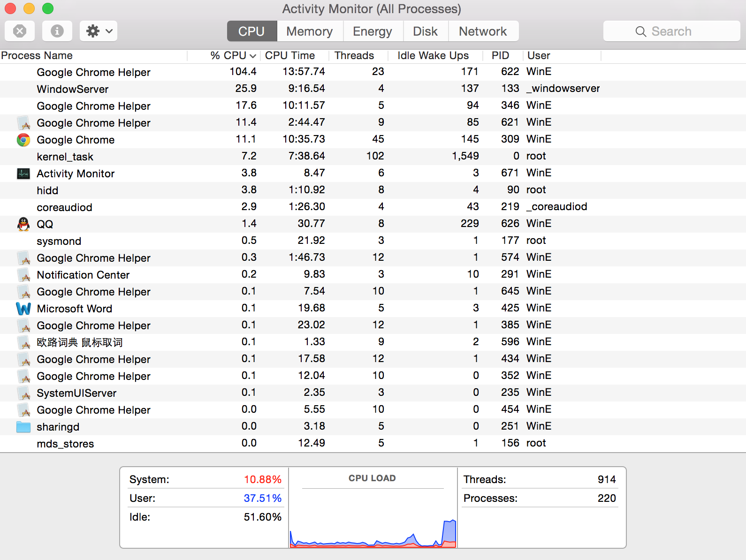Select the hidd process name
This screenshot has width=746, height=560.
click(48, 190)
